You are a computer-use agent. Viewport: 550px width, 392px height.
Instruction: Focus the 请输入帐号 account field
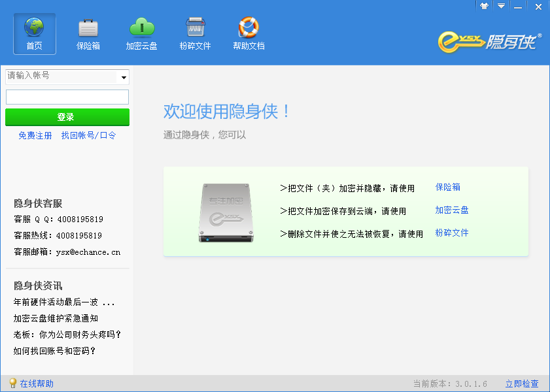tap(60, 76)
